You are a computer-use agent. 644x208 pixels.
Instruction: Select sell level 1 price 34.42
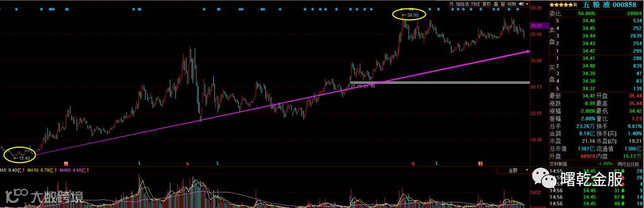[x=589, y=51]
